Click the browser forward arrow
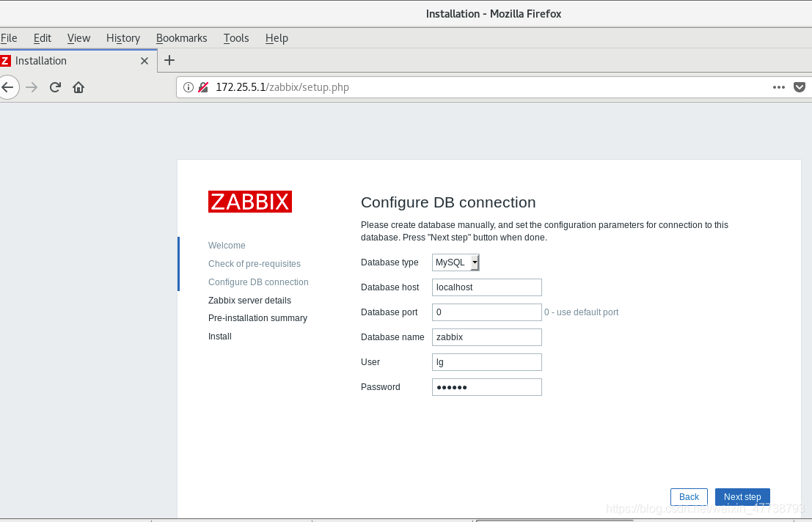The width and height of the screenshot is (812, 522). [x=32, y=87]
